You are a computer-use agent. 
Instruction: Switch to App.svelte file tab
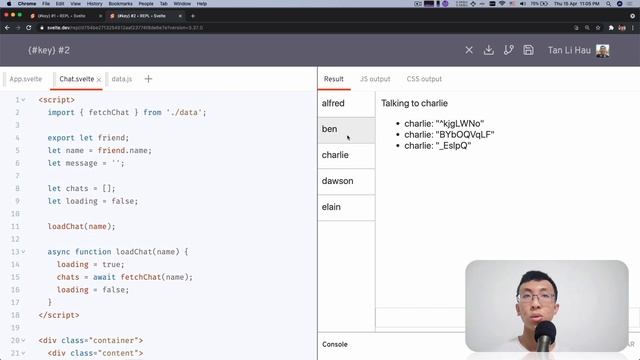pos(26,79)
